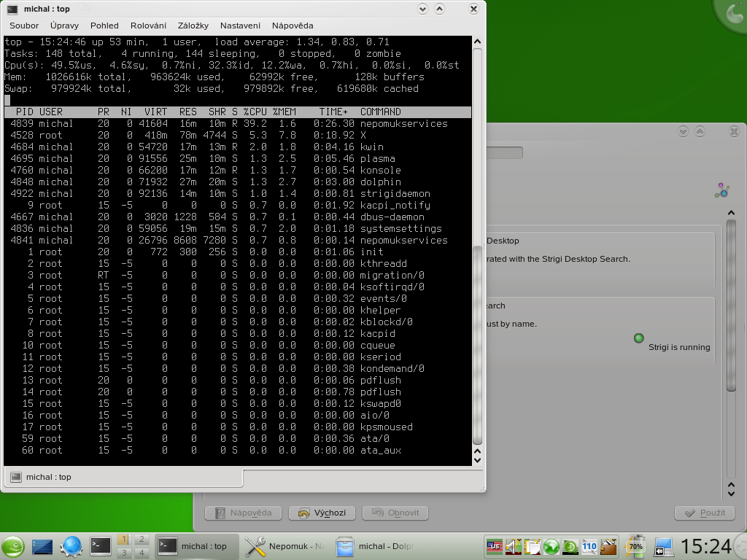
Task: Open the Soubor menu
Action: pos(24,26)
